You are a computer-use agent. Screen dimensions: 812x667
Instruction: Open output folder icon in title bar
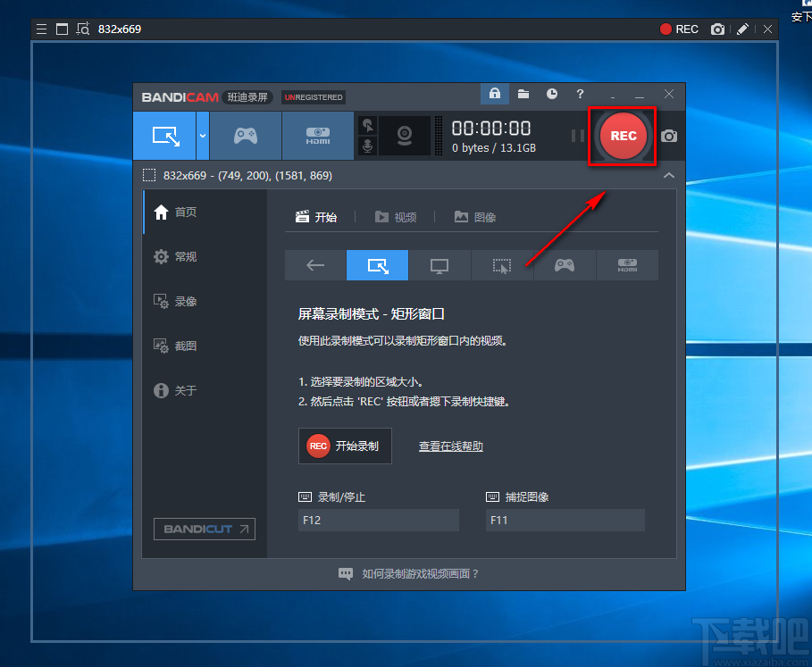click(x=523, y=94)
